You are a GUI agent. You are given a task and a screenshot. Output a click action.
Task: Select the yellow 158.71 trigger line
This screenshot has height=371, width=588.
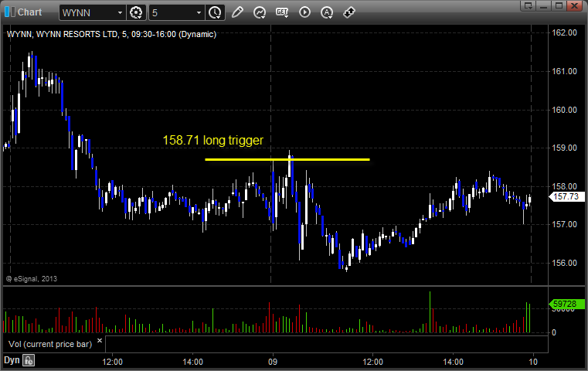[x=287, y=159]
